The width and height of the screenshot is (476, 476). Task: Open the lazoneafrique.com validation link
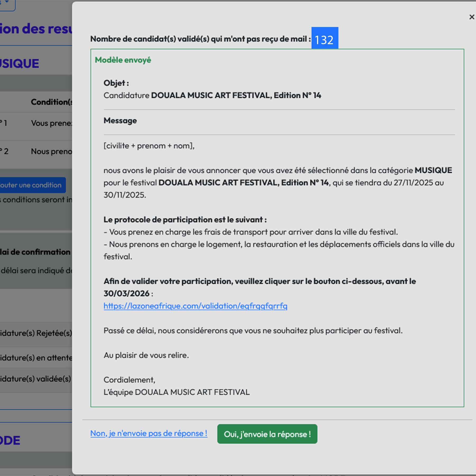(195, 306)
